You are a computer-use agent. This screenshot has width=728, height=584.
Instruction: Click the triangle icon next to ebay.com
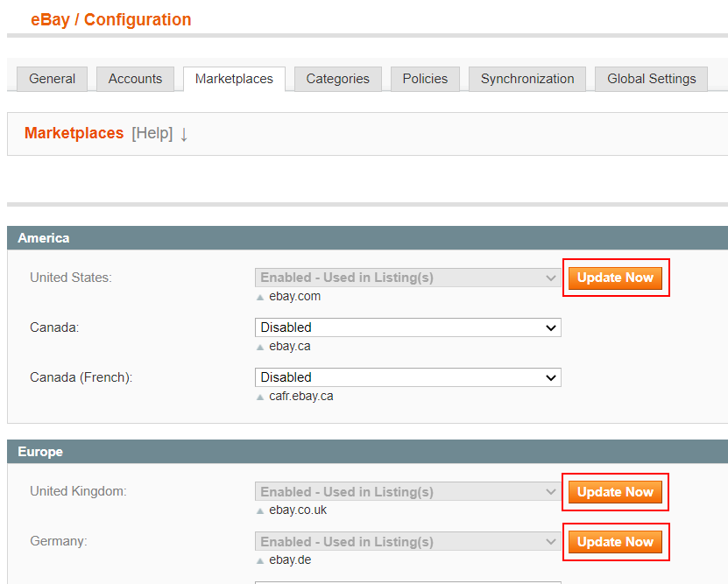[x=260, y=297]
